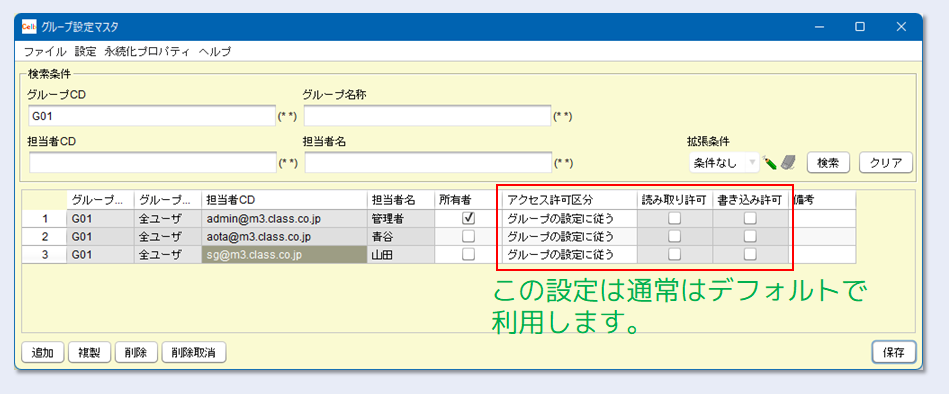Toggle 書き込み許可 checkbox in row 2

(750, 237)
